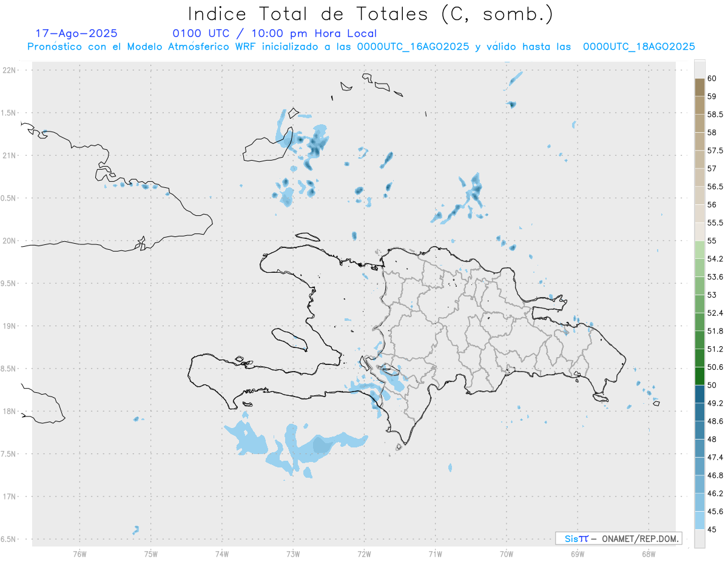The width and height of the screenshot is (728, 562).
Task: Click the forecast line starting 'Pronóstico con el Modelo Atmósferico WRF'
Action: pyautogui.click(x=361, y=47)
